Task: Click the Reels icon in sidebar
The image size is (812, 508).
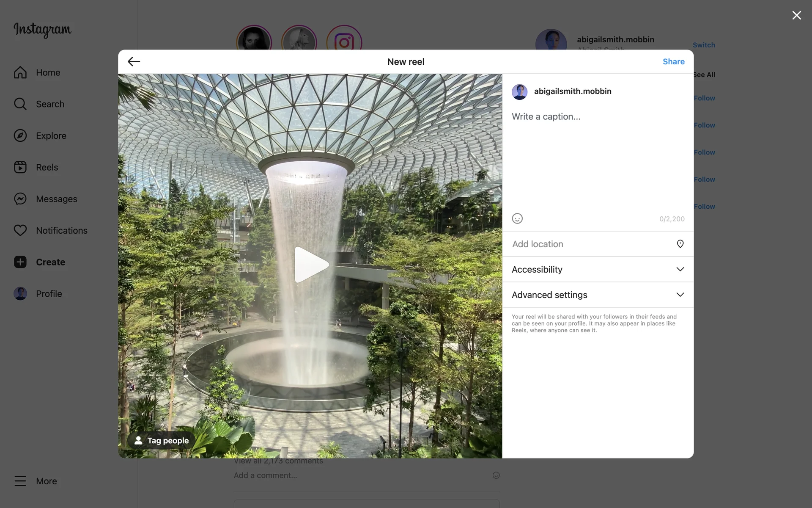Action: [x=20, y=167]
